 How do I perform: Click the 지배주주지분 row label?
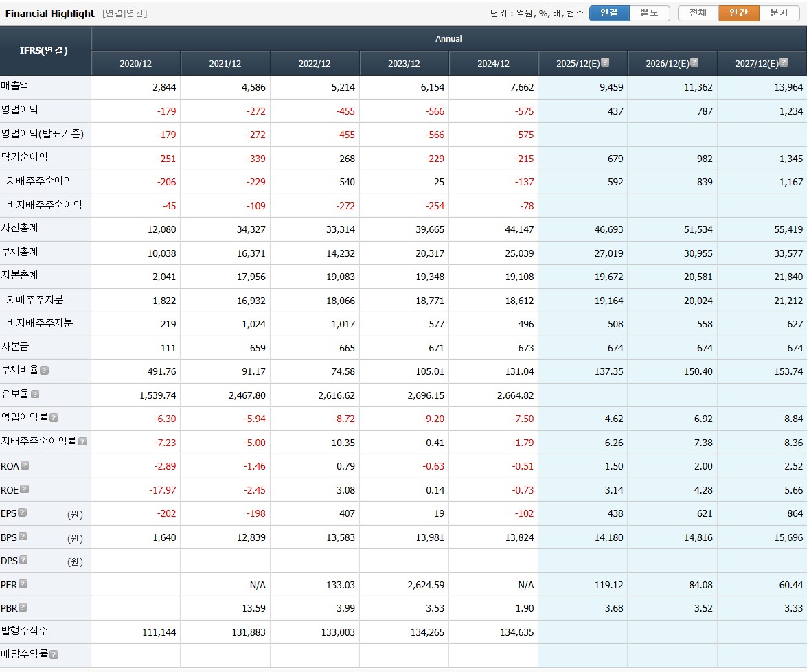35,299
